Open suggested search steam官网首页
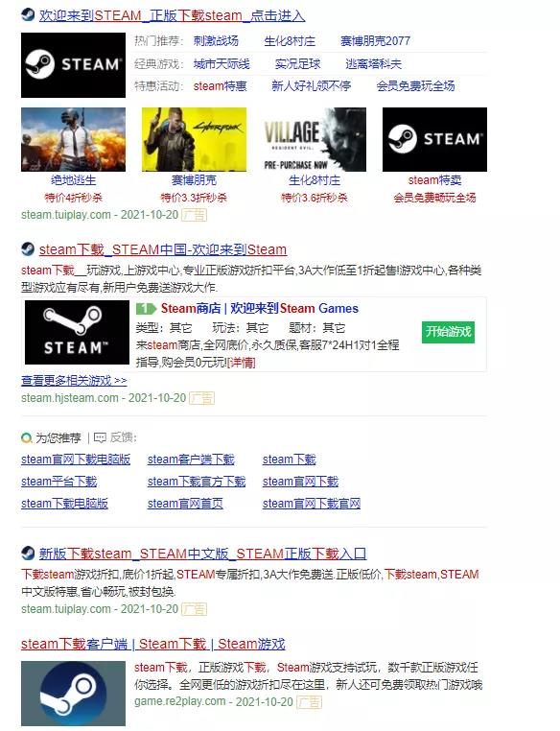Viewport: 560px width, 731px height. 185,504
